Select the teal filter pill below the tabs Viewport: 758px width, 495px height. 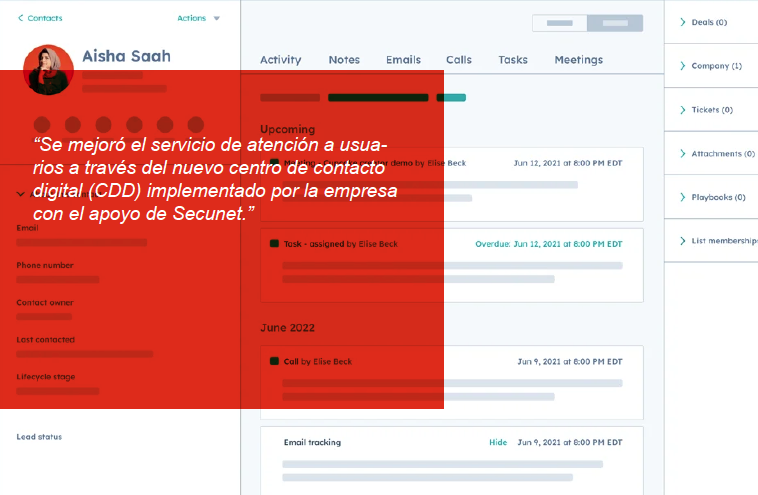pyautogui.click(x=451, y=97)
